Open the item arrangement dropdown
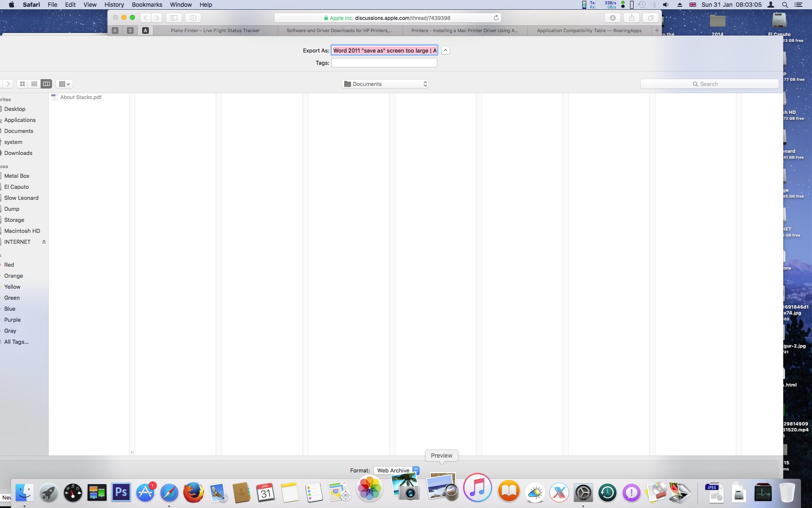 (x=64, y=84)
